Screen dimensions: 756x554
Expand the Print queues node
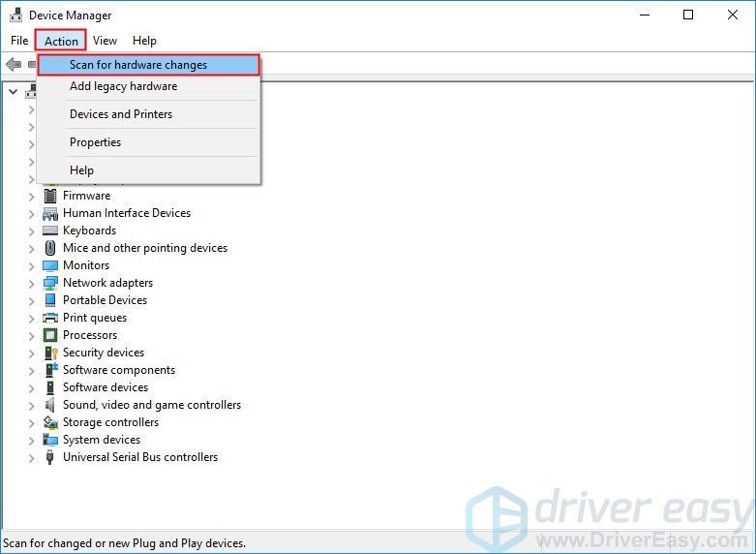[31, 319]
